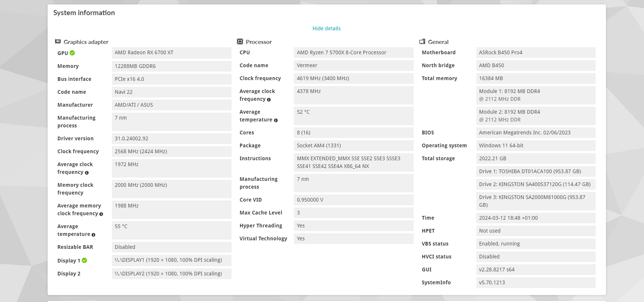
Task: Click the Drive 3: KINGSTON SA2000M81000G entry
Action: coord(536,201)
